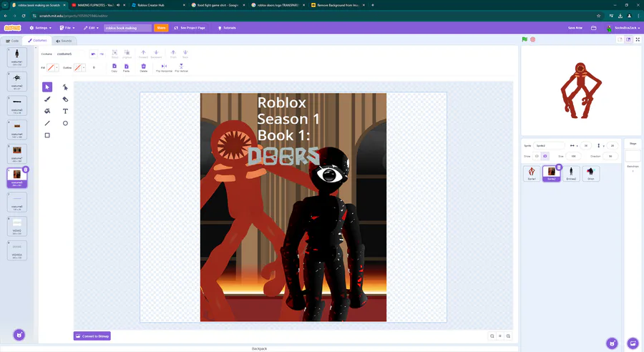Click the red stop button
The height and width of the screenshot is (352, 644).
[x=532, y=39]
